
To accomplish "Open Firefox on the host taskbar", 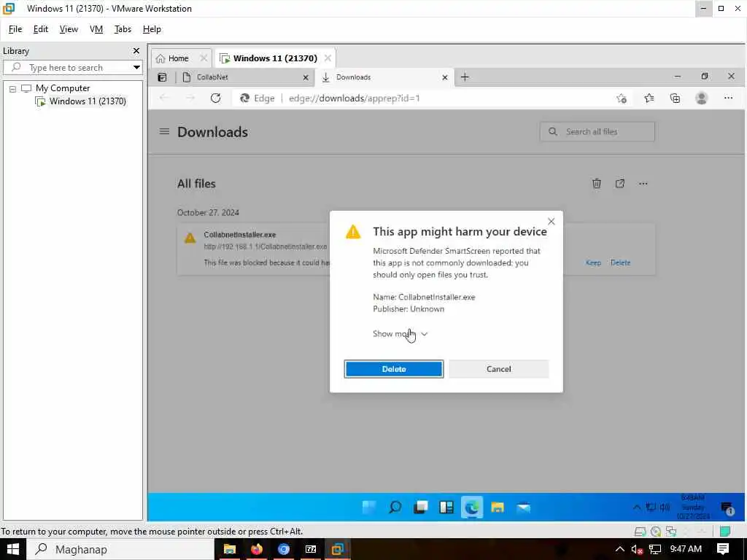I will [257, 549].
